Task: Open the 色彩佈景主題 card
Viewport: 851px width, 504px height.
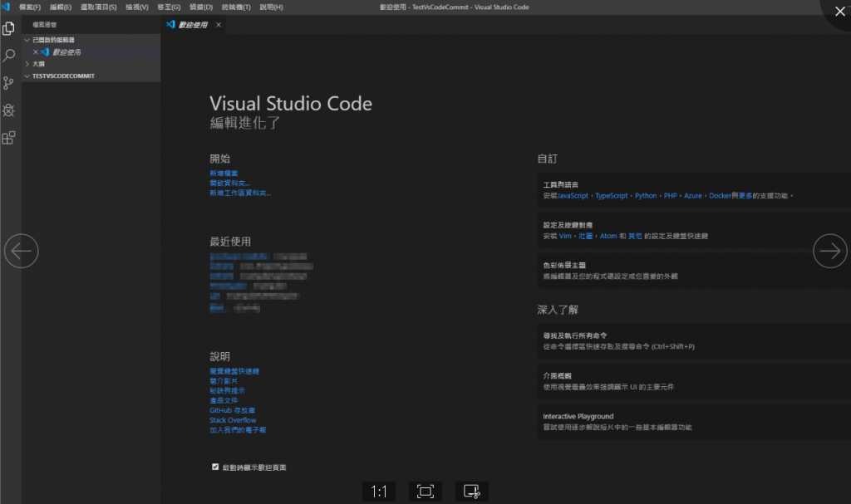Action: click(x=694, y=270)
